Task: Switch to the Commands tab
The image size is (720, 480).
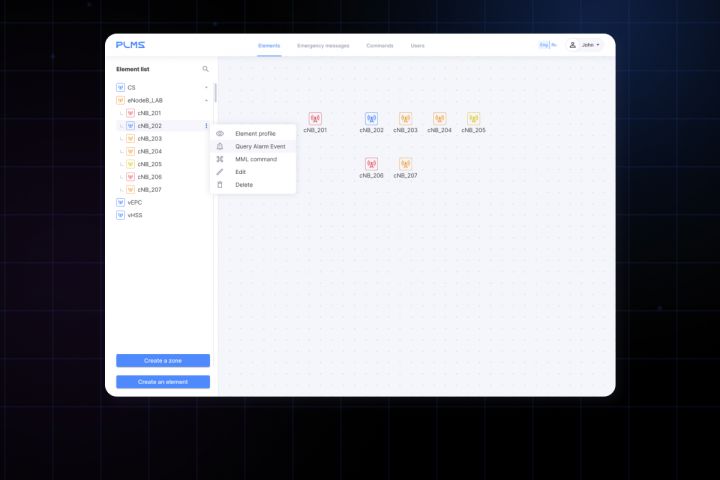Action: pyautogui.click(x=380, y=45)
